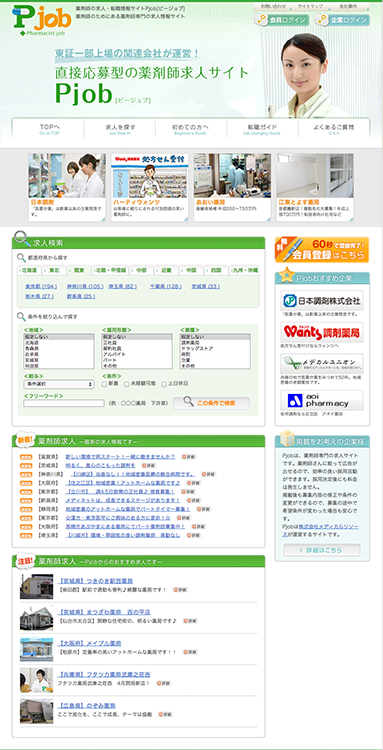Screen dimensions: 383x750
Task: Open the お問い合わせ top link
Action: [274, 7]
